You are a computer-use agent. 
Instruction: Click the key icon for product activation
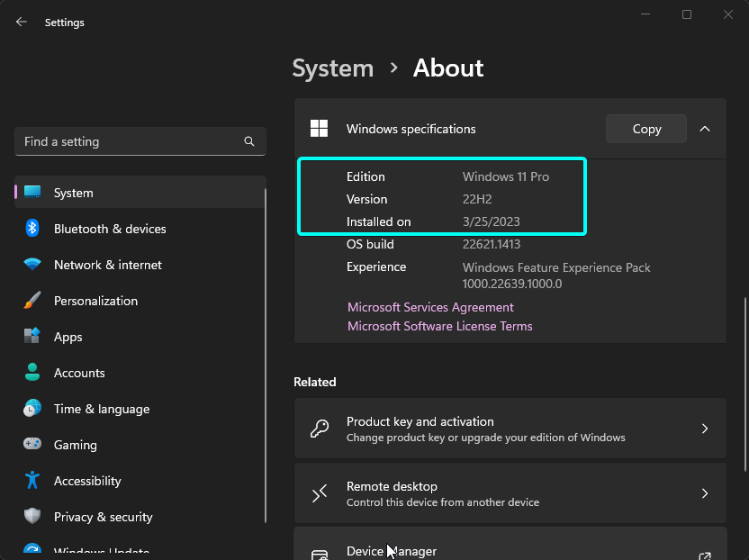(320, 429)
